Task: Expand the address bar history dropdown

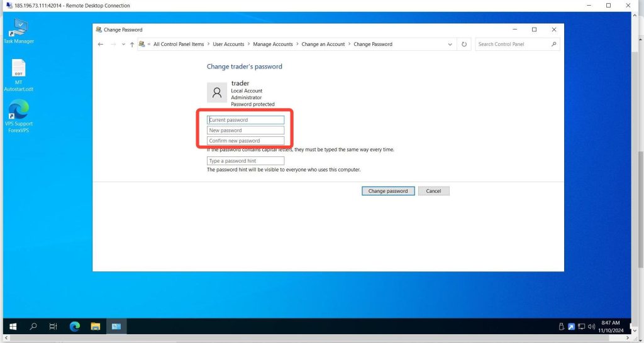Action: click(450, 45)
